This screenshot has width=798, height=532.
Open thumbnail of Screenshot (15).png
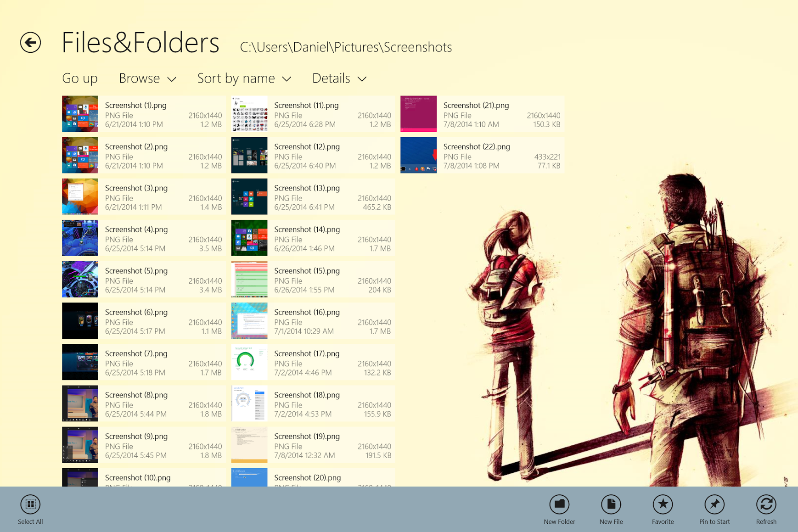coord(249,279)
